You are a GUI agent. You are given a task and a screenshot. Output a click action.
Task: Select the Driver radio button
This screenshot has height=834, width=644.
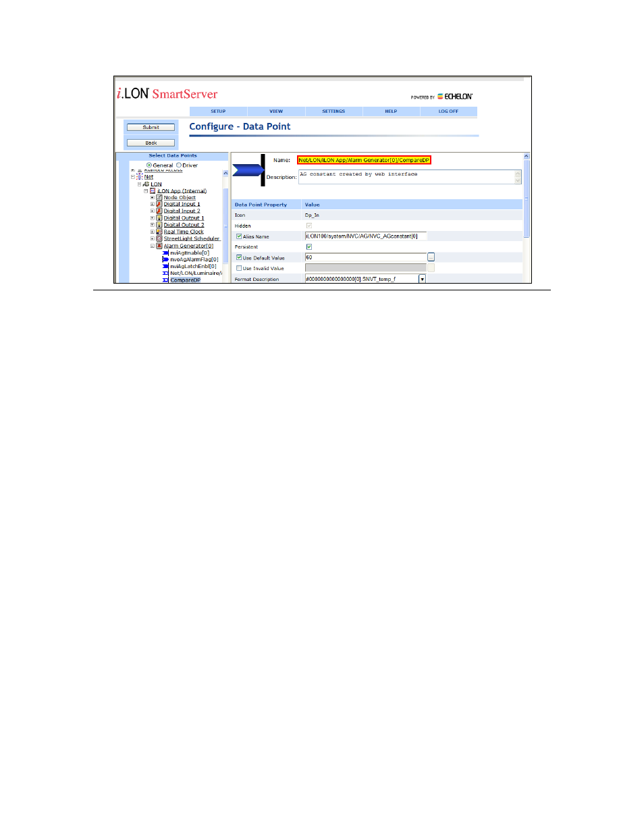tap(179, 165)
